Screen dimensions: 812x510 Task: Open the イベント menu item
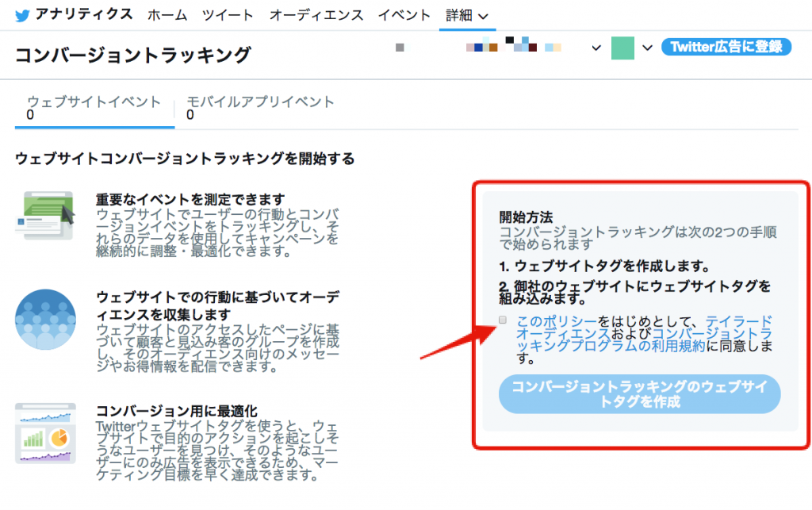tap(404, 16)
